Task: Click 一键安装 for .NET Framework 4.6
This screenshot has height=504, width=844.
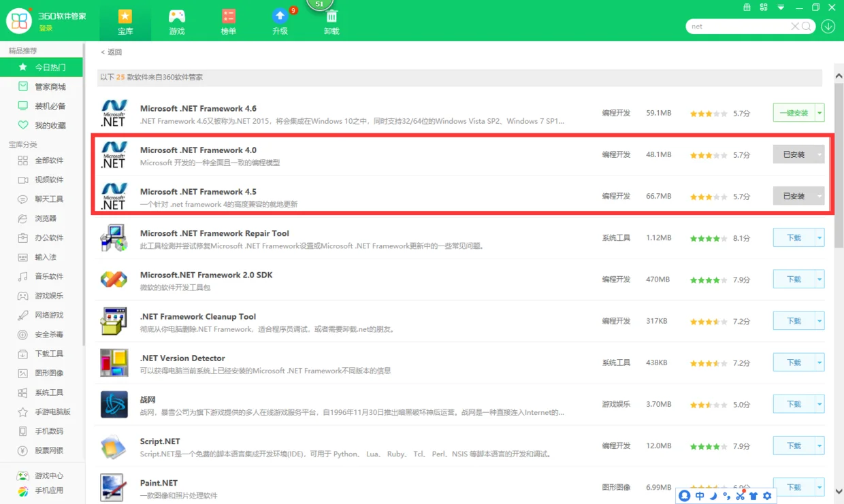Action: pos(794,113)
